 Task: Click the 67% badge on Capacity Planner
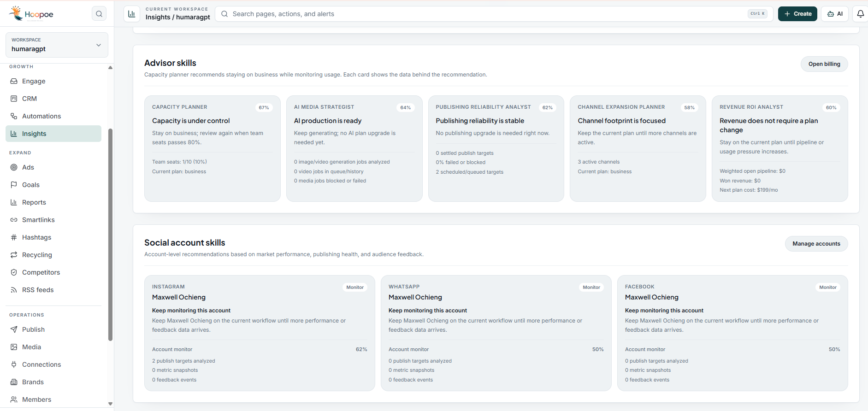click(264, 107)
